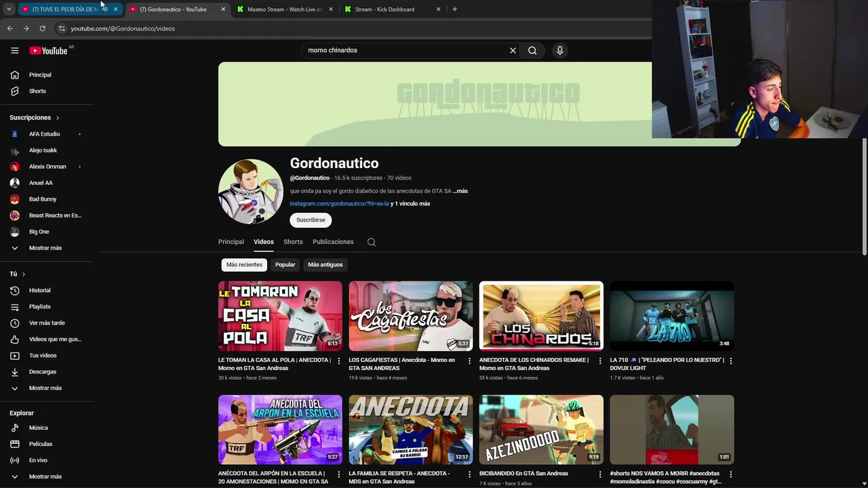Select the Más recientes filter chip
868x488 pixels.
244,265
